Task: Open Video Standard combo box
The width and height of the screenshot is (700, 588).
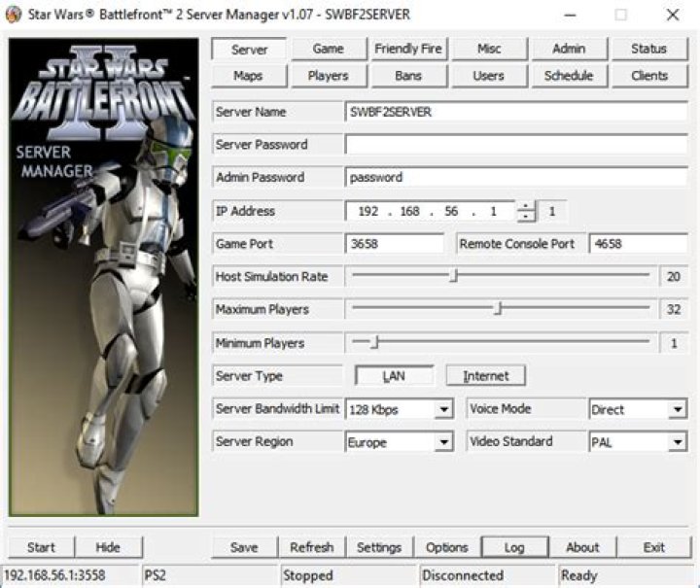Action: tap(678, 442)
